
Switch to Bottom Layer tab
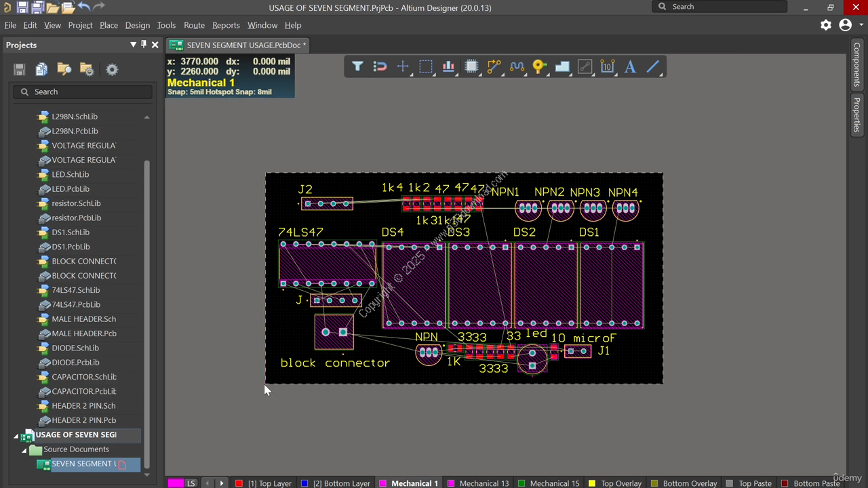tap(335, 483)
